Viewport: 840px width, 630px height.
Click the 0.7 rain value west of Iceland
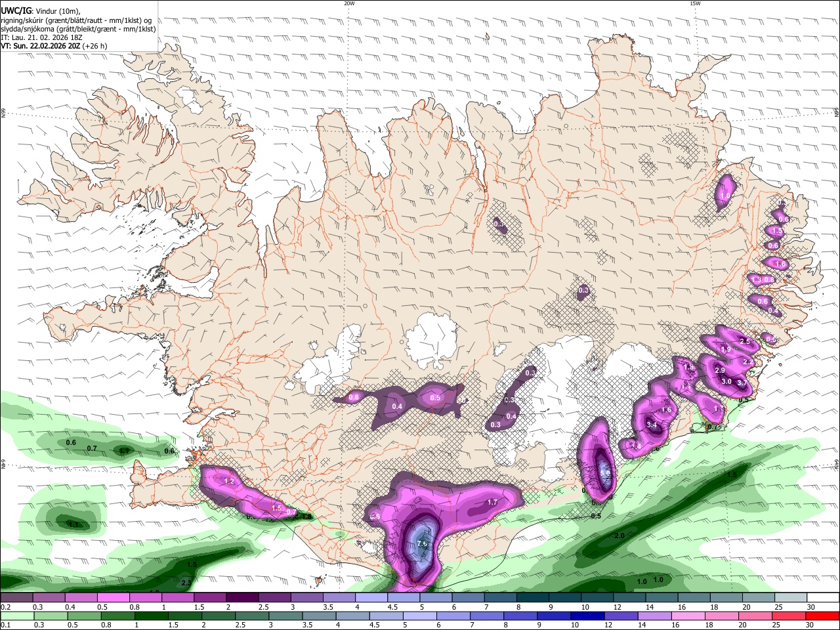pyautogui.click(x=92, y=449)
